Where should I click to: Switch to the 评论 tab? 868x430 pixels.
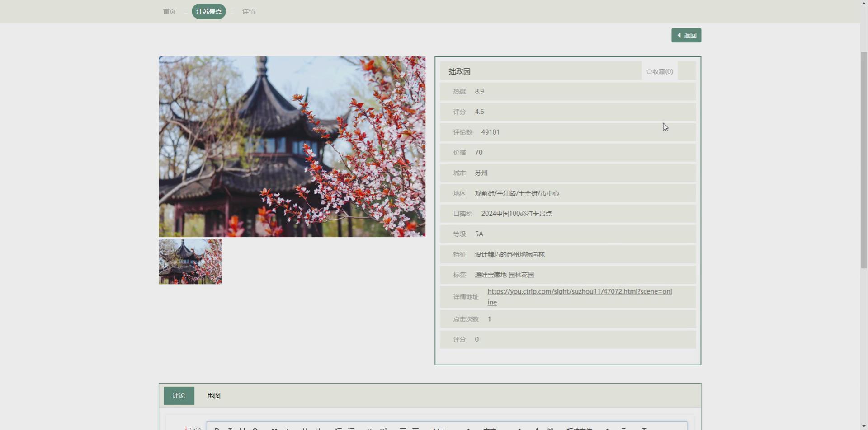179,396
